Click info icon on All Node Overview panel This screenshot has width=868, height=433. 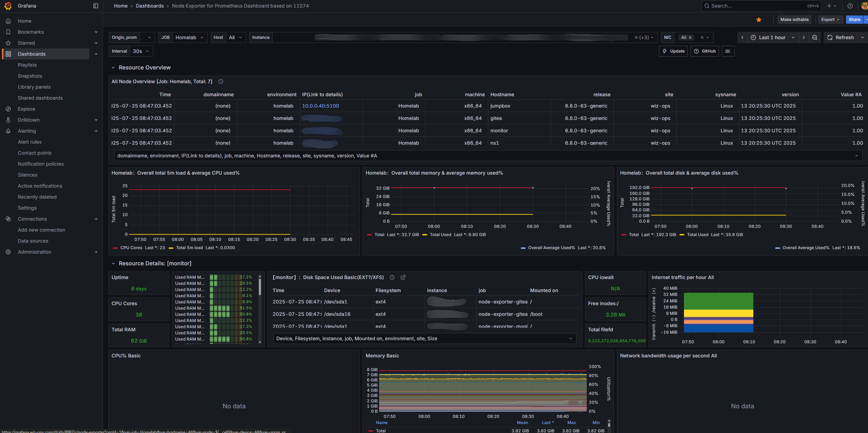click(221, 81)
